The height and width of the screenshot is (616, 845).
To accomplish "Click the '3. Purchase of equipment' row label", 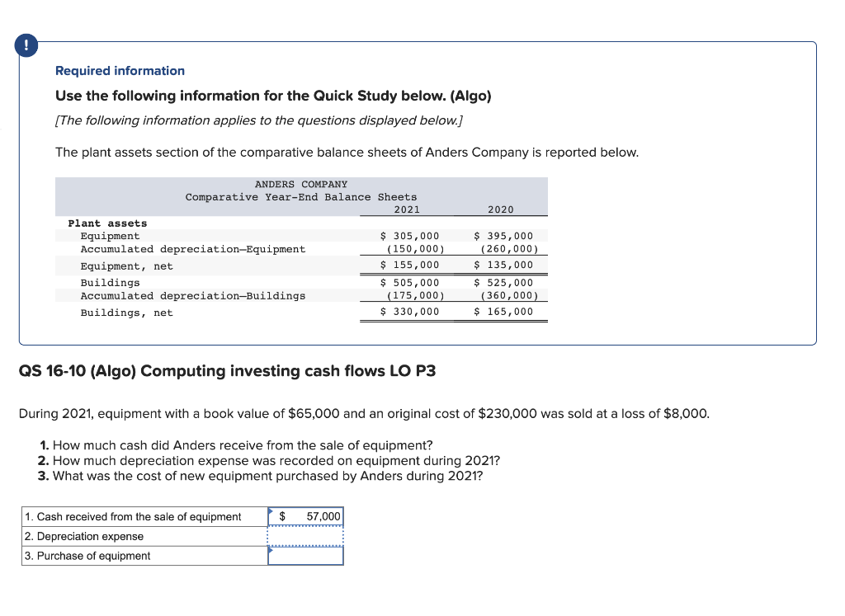I will tap(87, 556).
